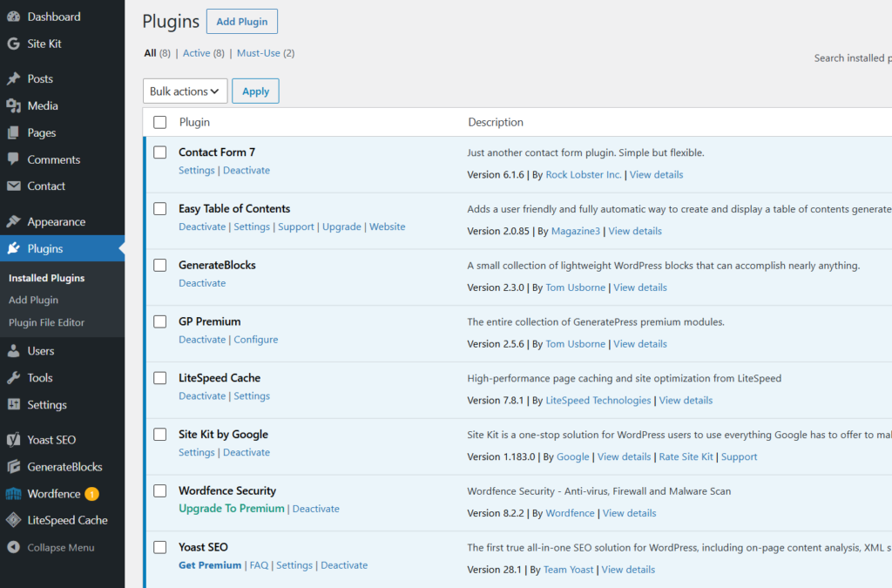Check the LiteSpeed Cache plugin checkbox

(160, 378)
